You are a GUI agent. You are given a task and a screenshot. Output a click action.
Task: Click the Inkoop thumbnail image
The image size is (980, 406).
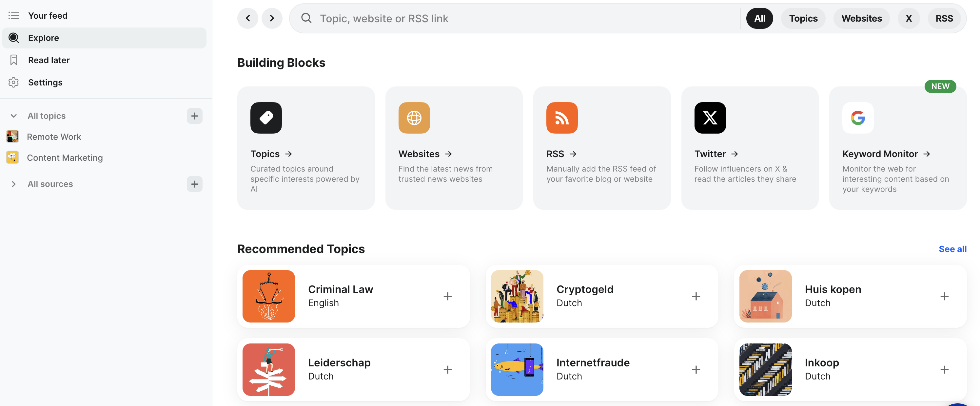pos(765,370)
